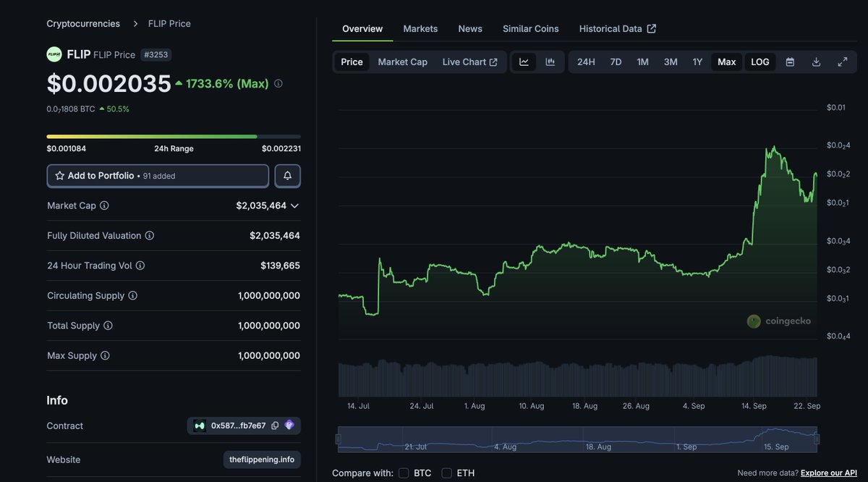Open the calendar date range picker
This screenshot has height=482, width=868.
[x=790, y=62]
